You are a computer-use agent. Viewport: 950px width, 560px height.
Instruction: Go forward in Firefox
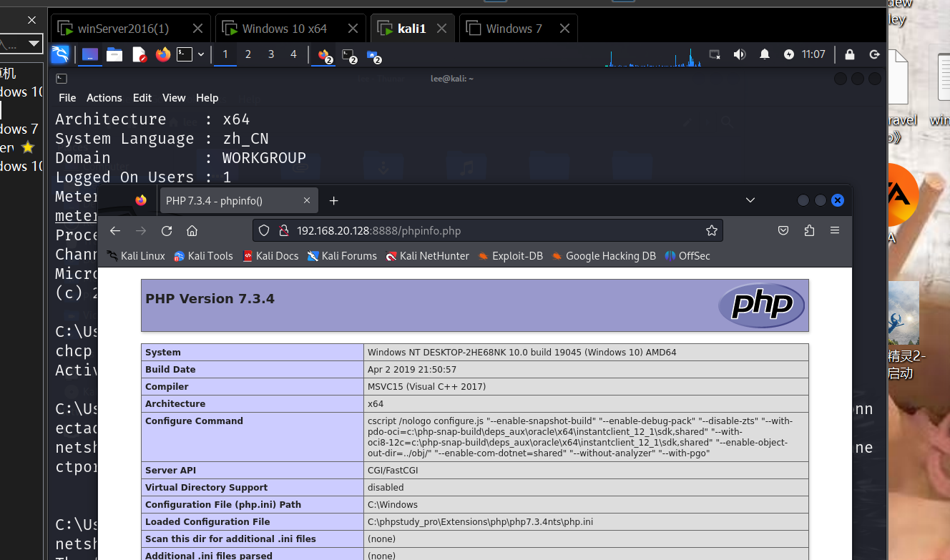click(141, 230)
